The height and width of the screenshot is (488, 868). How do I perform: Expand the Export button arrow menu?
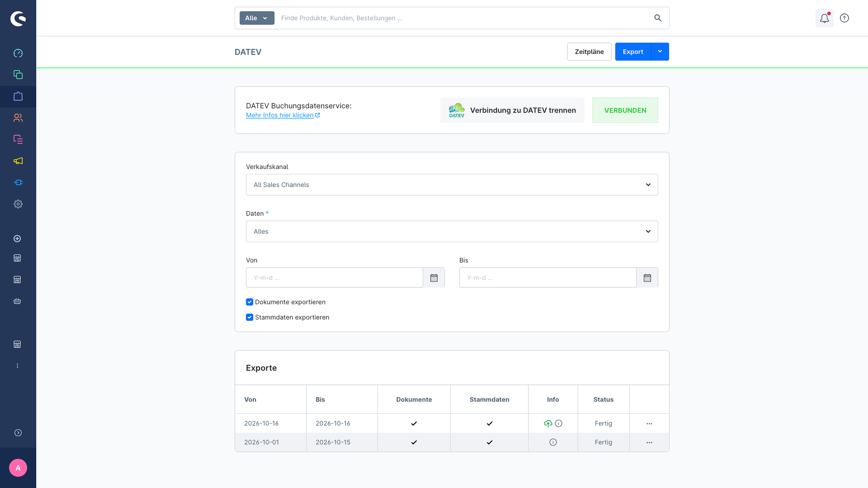click(x=660, y=52)
